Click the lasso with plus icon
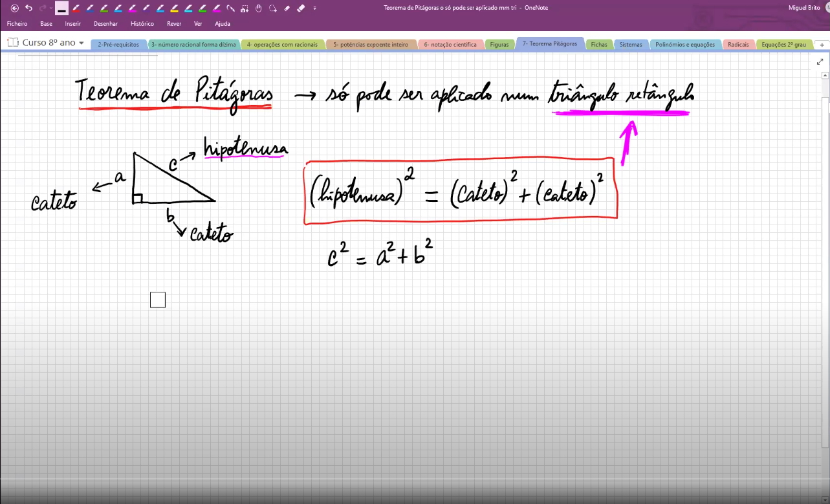830x504 pixels. pos(273,8)
